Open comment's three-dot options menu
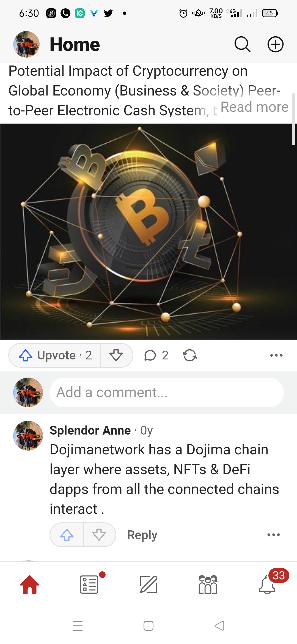The width and height of the screenshot is (297, 644). click(274, 535)
